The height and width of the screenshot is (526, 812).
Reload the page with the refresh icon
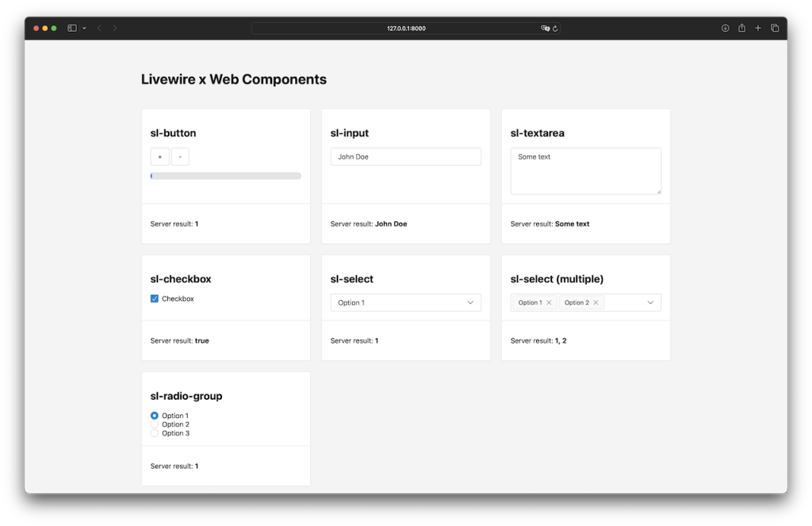coord(555,28)
